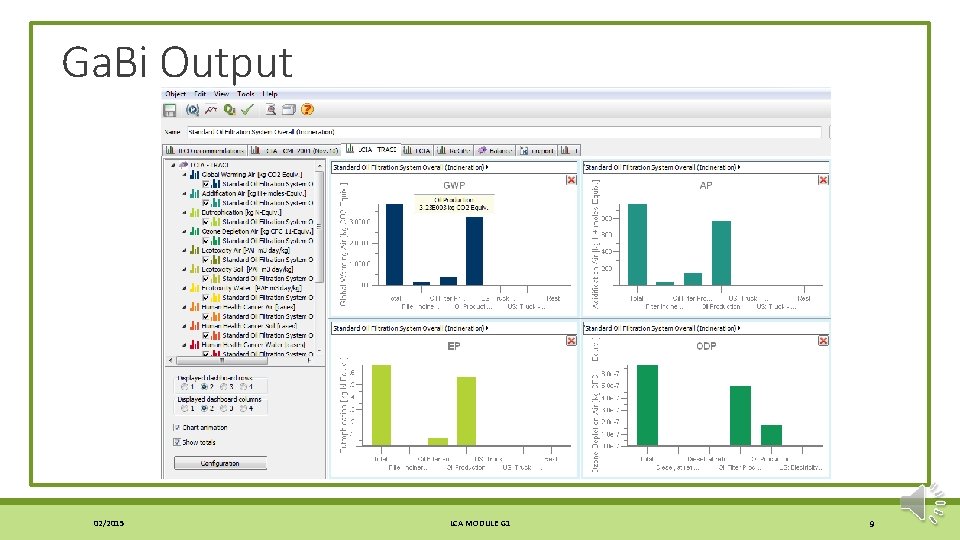Click the Total bar in ODP chart
The height and width of the screenshot is (540, 960).
tap(647, 405)
